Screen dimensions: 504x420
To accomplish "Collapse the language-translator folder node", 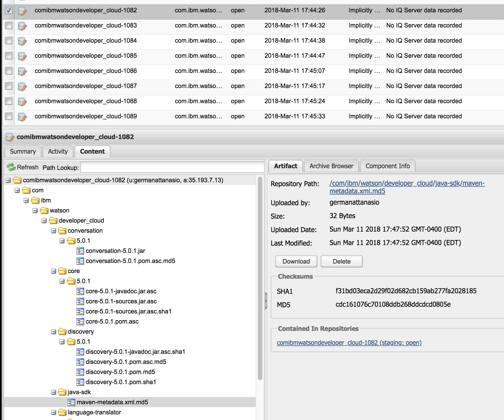I will (x=54, y=412).
